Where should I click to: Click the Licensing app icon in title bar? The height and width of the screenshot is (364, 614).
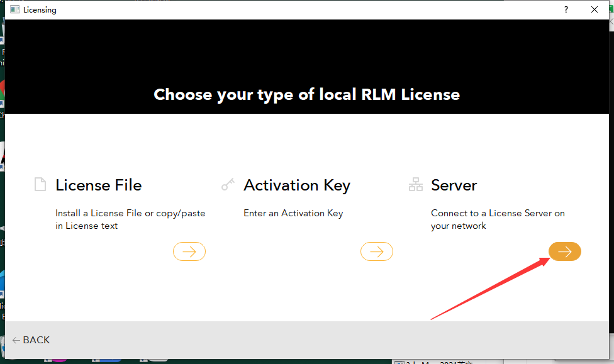(14, 9)
